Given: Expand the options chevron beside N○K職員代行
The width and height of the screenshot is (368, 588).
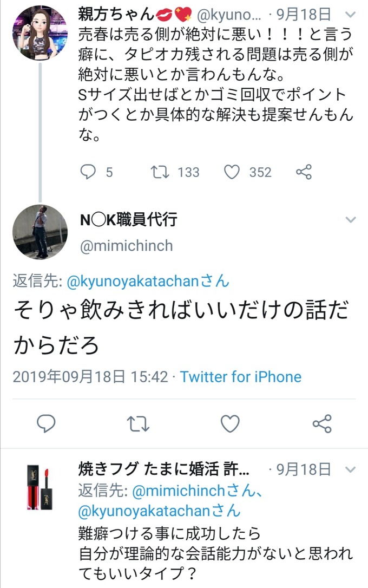Looking at the screenshot, I should click(x=351, y=220).
